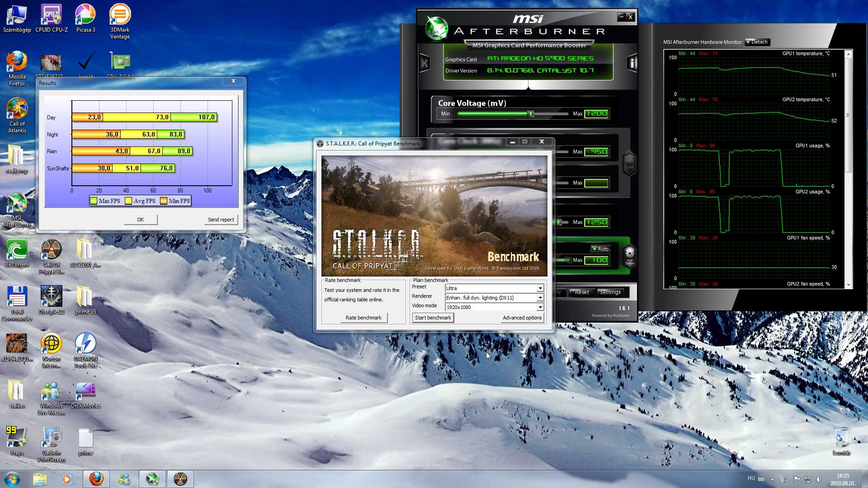Launch DAEMON Tools Lite from the desktop
The image size is (868, 488).
point(85,351)
